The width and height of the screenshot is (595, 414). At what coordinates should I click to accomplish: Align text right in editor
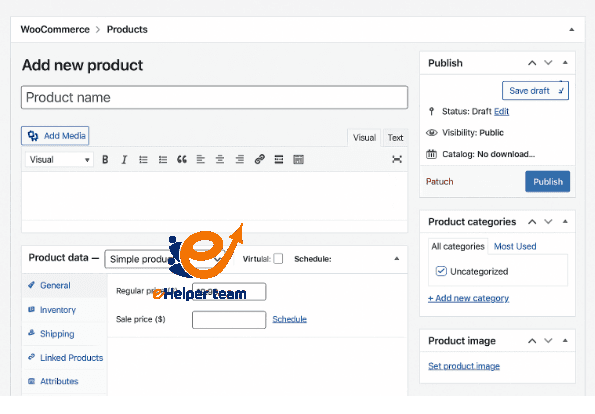click(239, 159)
